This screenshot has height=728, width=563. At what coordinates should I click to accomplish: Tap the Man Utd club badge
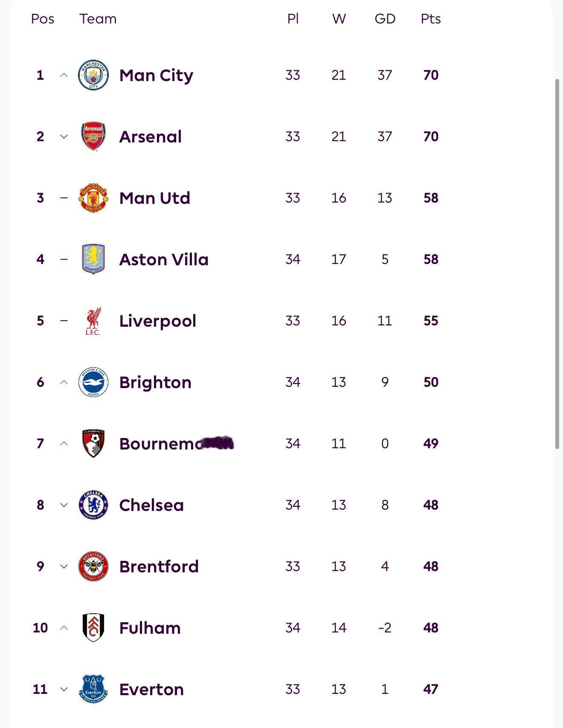93,198
